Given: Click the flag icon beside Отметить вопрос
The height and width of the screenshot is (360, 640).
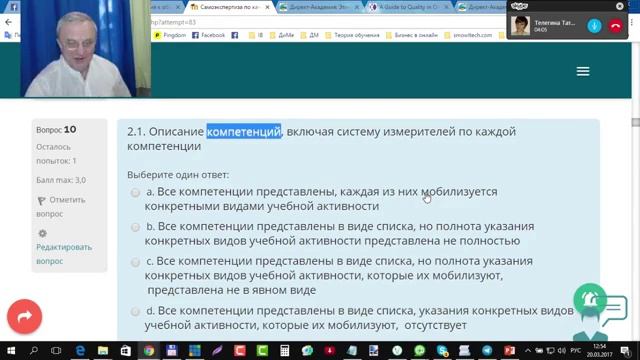Looking at the screenshot, I should pyautogui.click(x=41, y=200).
